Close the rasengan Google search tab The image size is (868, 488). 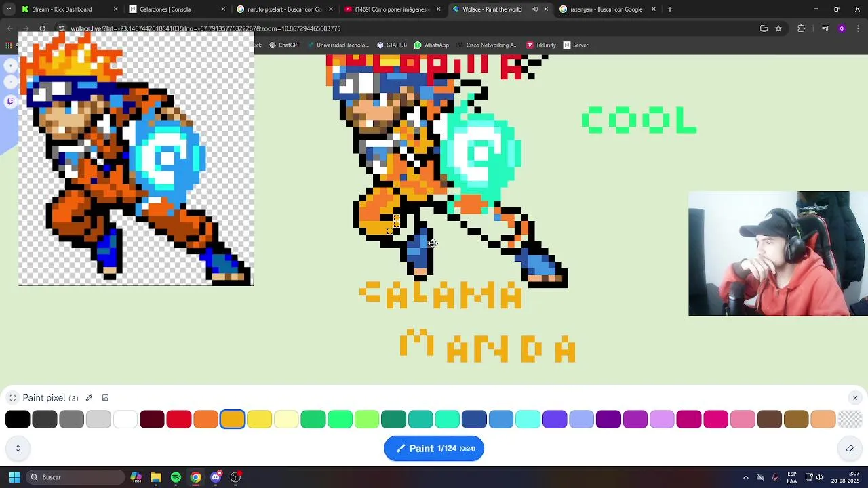coord(654,9)
